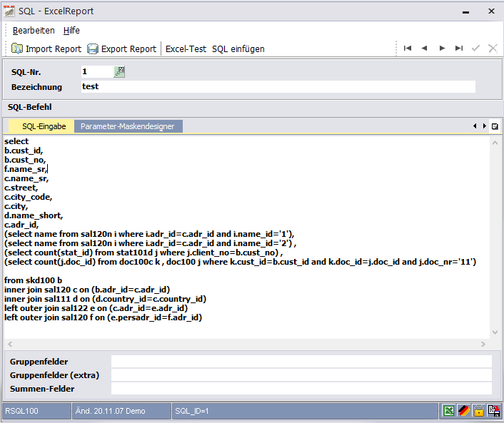Click the Export Report disk icon
This screenshot has width=504, height=423.
point(93,49)
